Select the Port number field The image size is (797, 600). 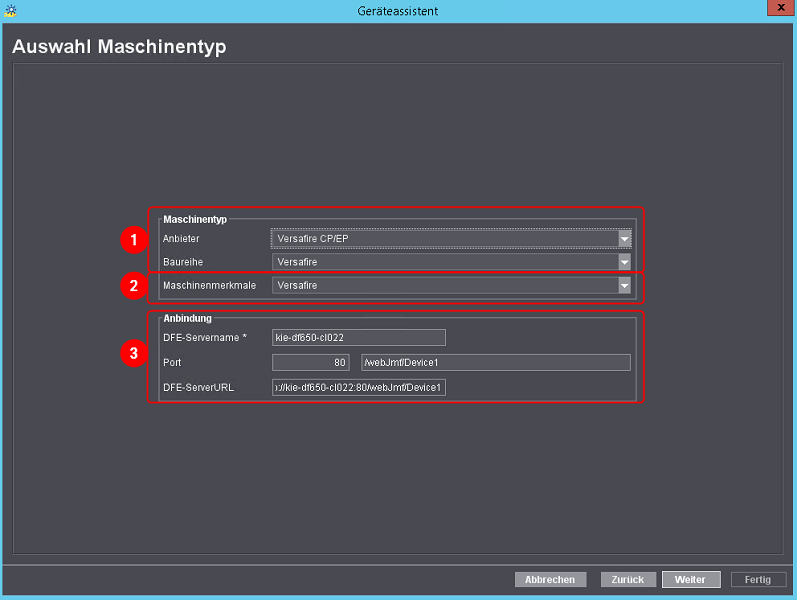(x=310, y=362)
